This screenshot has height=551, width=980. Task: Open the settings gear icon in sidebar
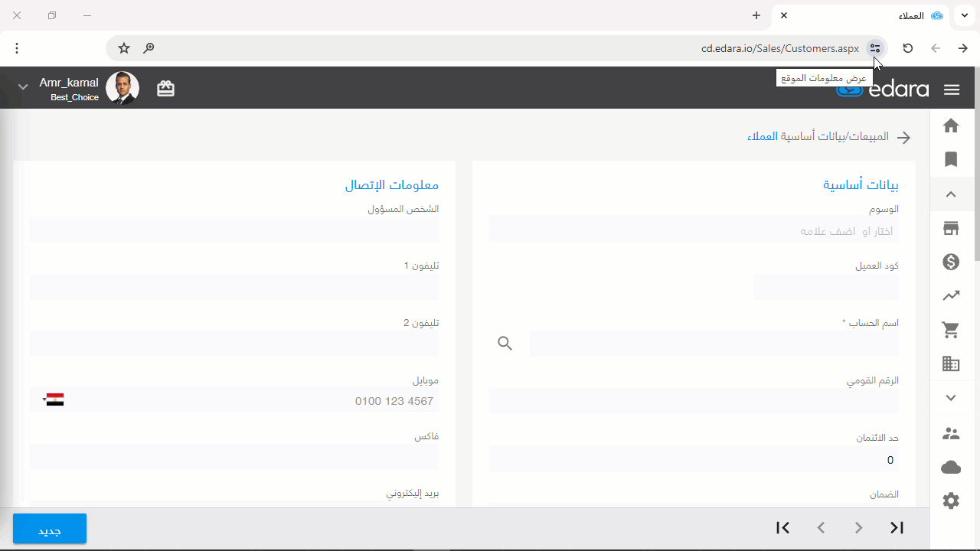(951, 501)
